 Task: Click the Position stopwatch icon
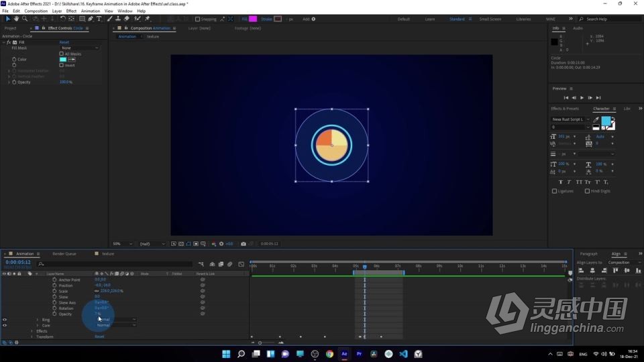click(x=54, y=286)
